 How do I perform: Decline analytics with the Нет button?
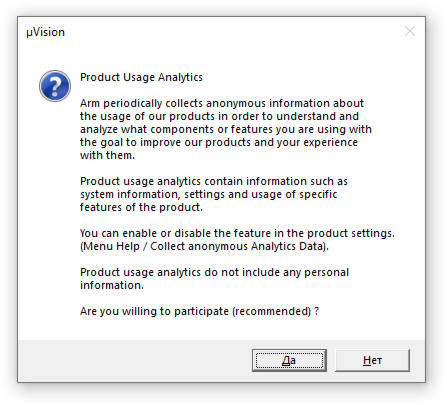pos(372,360)
